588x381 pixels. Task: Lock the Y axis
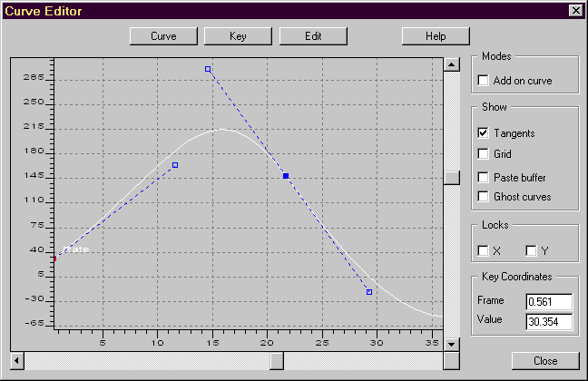(531, 250)
